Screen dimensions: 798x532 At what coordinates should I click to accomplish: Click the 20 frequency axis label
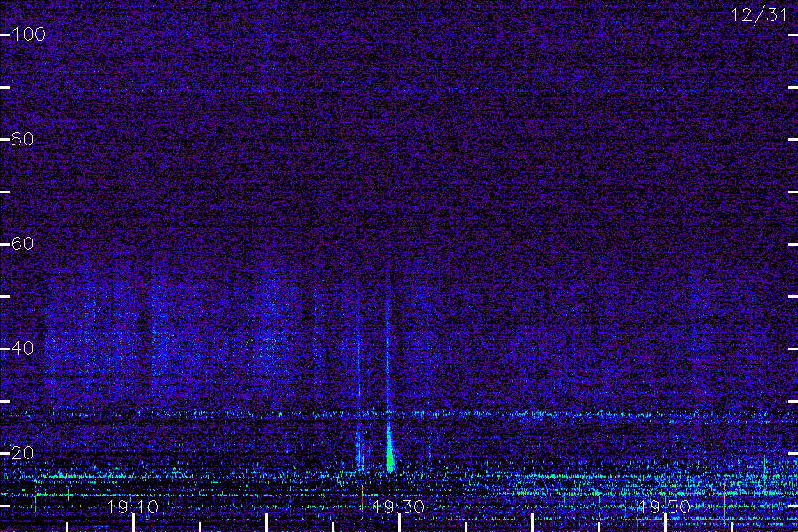point(22,453)
